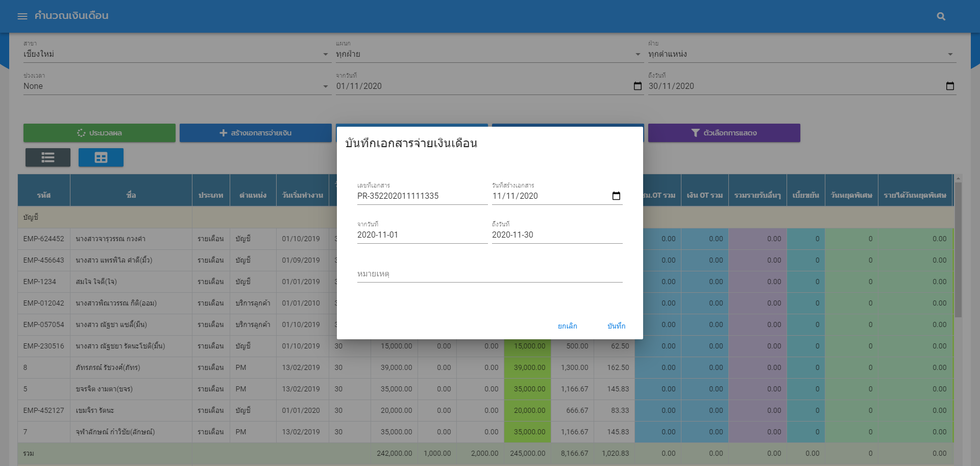The width and height of the screenshot is (980, 466).
Task: Edit the เลขที่เอกสาร field PR-352202011111335
Action: pos(422,196)
